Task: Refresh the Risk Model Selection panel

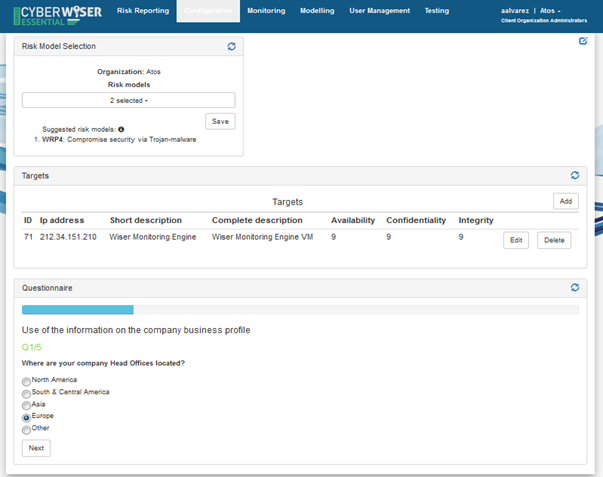Action: tap(232, 46)
